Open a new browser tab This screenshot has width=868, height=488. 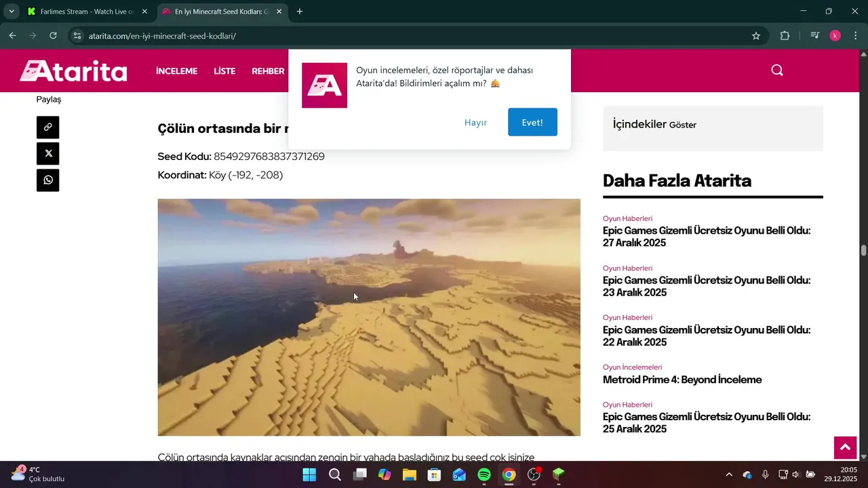(300, 12)
